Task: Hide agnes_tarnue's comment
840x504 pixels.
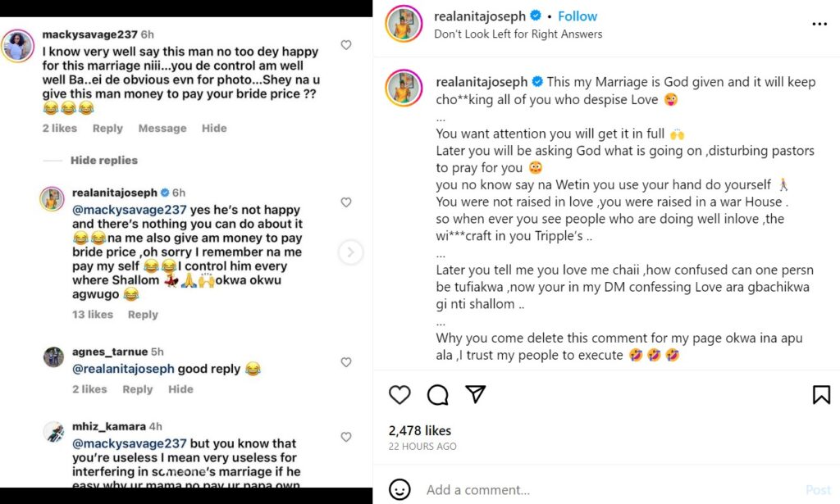Action: tap(180, 389)
